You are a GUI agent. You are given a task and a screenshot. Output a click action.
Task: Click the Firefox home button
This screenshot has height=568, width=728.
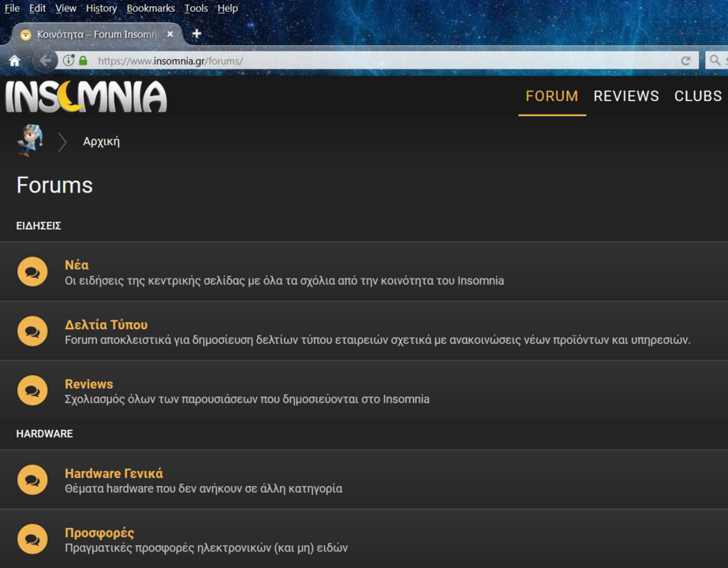point(15,61)
